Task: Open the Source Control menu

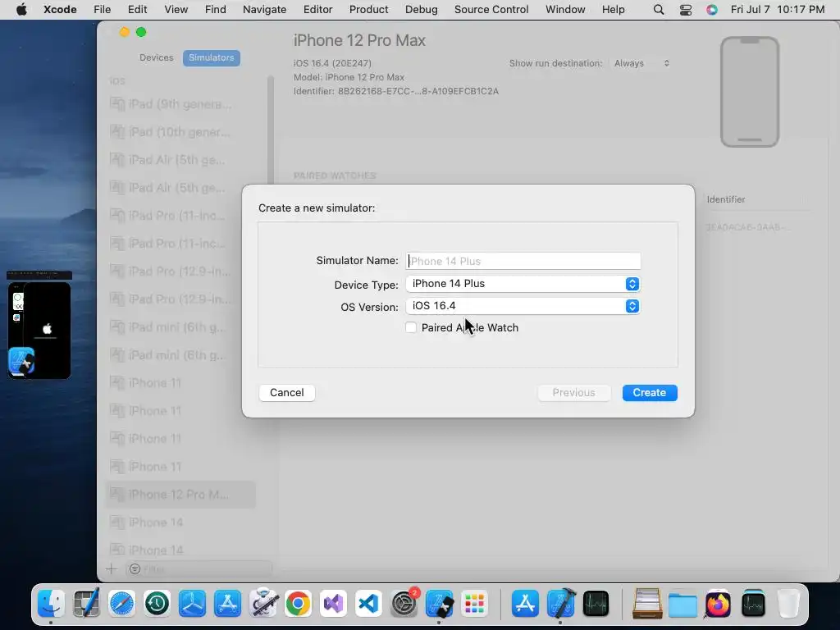Action: pos(491,10)
